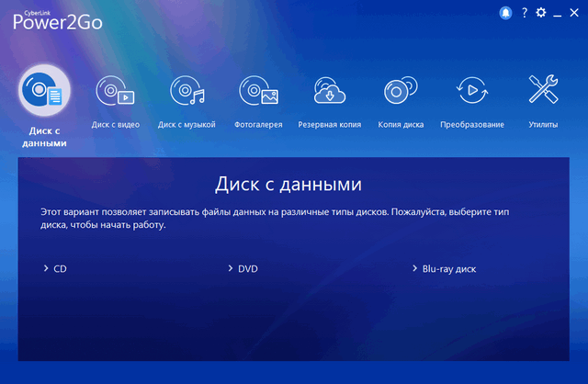Click the cloud Backup icon (Резервная копия)
This screenshot has height=384, width=588.
(329, 92)
